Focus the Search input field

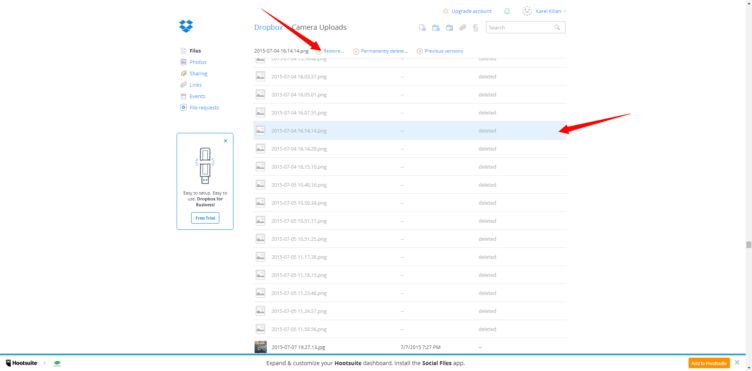click(526, 28)
